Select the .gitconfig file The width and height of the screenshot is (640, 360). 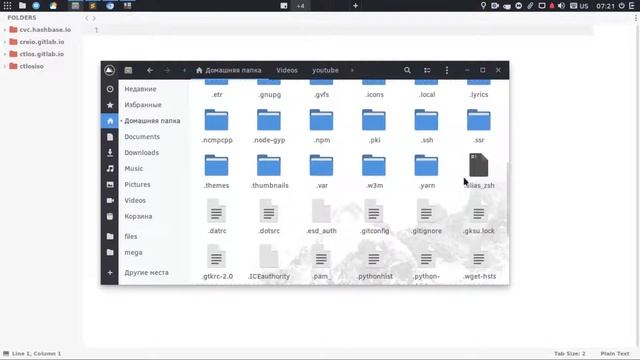(374, 217)
